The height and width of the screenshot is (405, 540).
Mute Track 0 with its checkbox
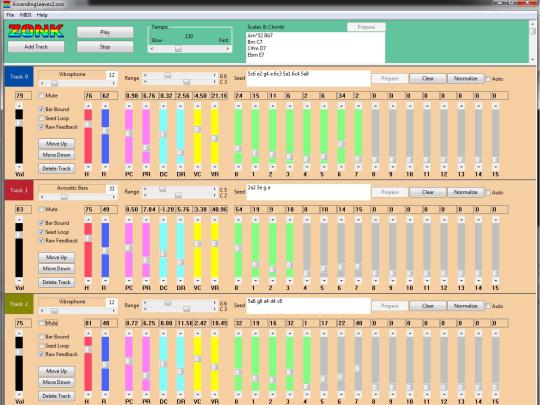click(42, 95)
